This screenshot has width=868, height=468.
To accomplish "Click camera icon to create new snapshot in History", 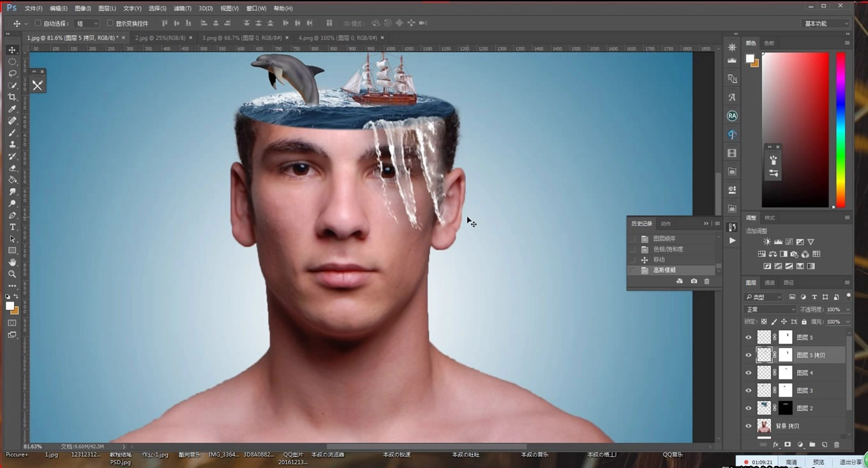I will (694, 281).
